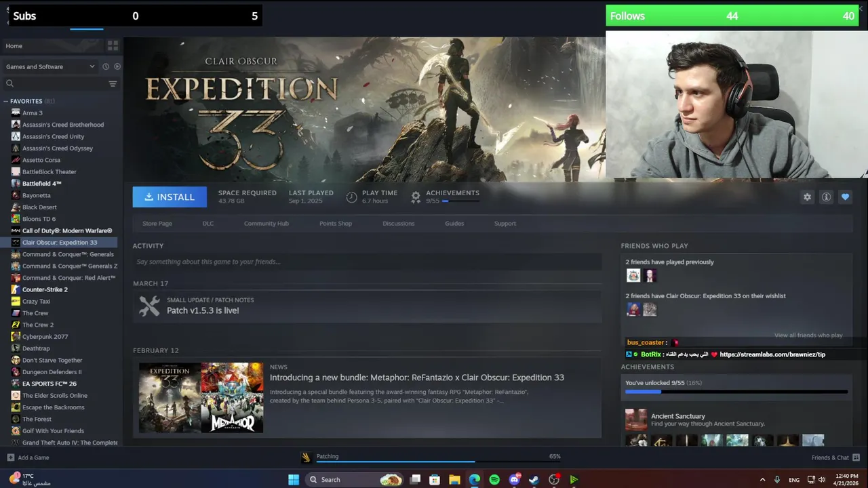
Task: Sort library by recent activity clock icon
Action: pyautogui.click(x=106, y=66)
